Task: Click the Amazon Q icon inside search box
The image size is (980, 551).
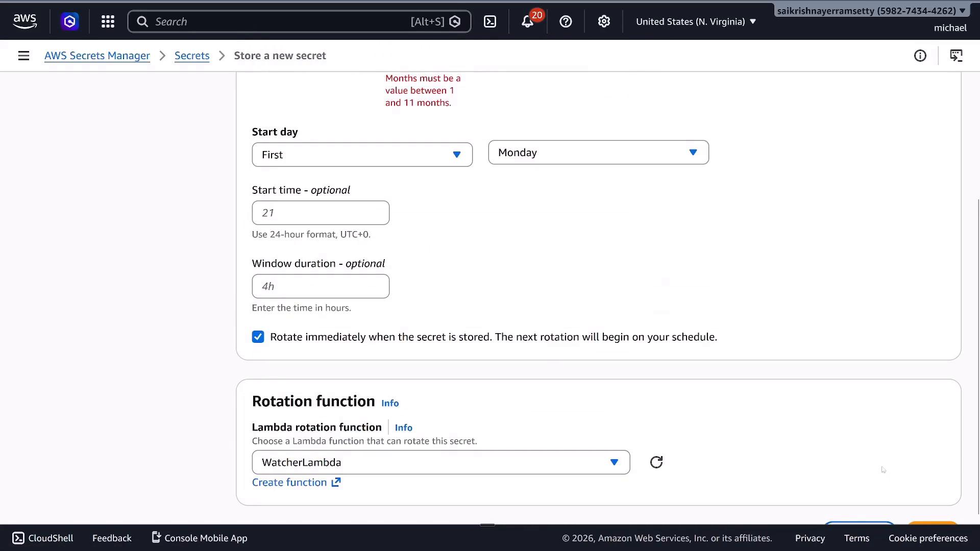Action: (455, 21)
